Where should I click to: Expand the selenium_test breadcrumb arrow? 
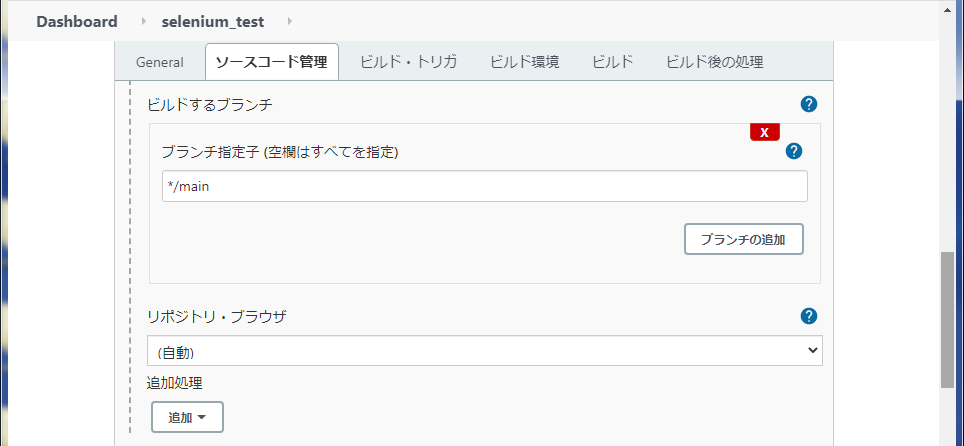290,22
